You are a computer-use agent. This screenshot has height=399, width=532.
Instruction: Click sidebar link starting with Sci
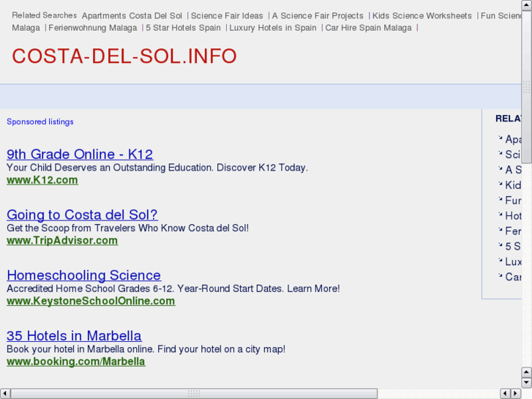(x=513, y=154)
